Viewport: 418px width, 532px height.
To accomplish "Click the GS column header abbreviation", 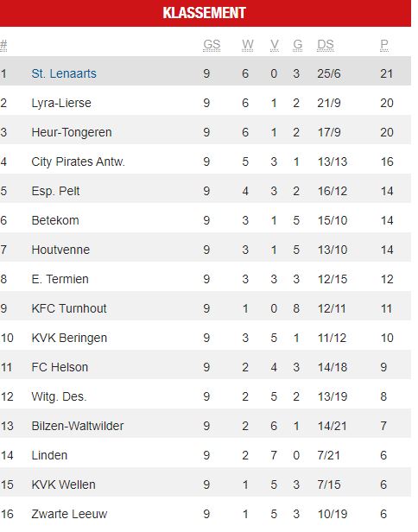I will [x=212, y=44].
